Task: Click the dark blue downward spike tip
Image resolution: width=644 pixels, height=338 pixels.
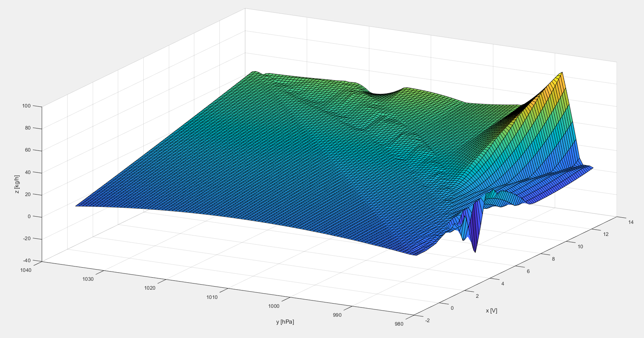Action: tap(475, 251)
